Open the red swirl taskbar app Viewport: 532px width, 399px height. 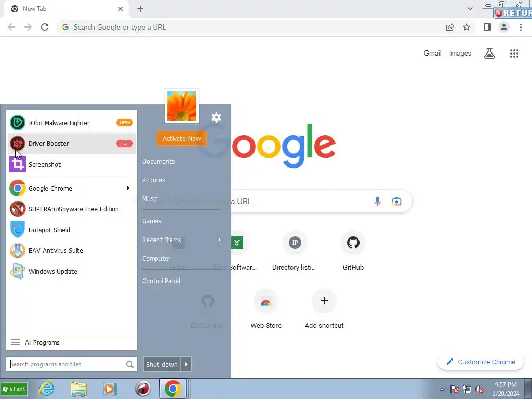(142, 389)
